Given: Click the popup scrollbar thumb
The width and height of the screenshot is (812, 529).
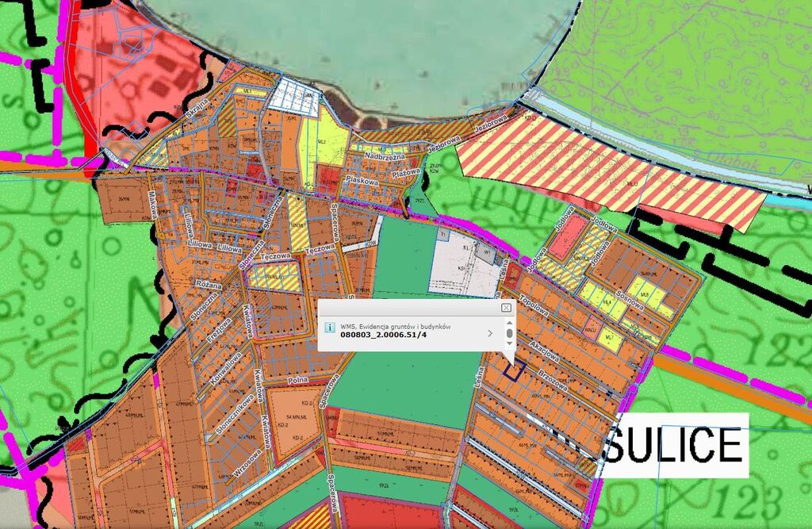Looking at the screenshot, I should click(509, 333).
